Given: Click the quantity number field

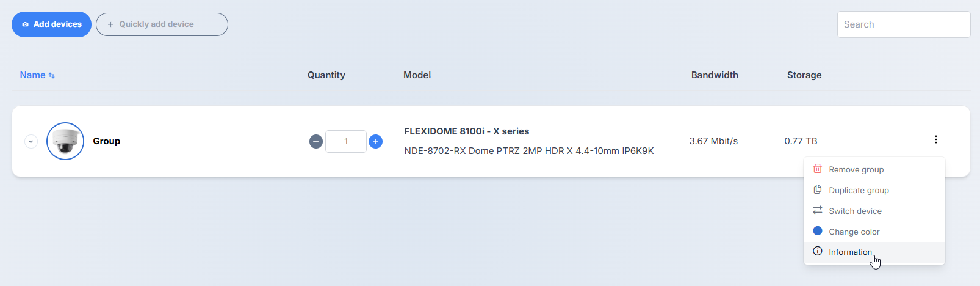Looking at the screenshot, I should click(346, 142).
